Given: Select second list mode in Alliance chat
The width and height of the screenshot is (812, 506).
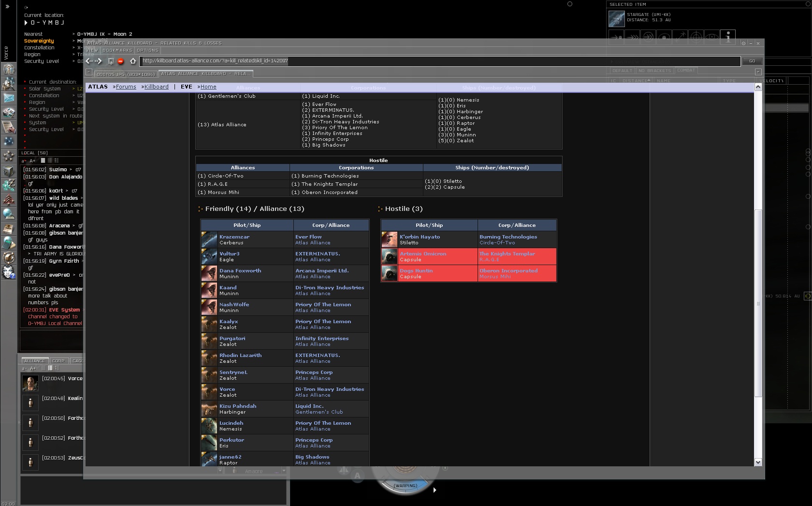Looking at the screenshot, I should coord(50,368).
